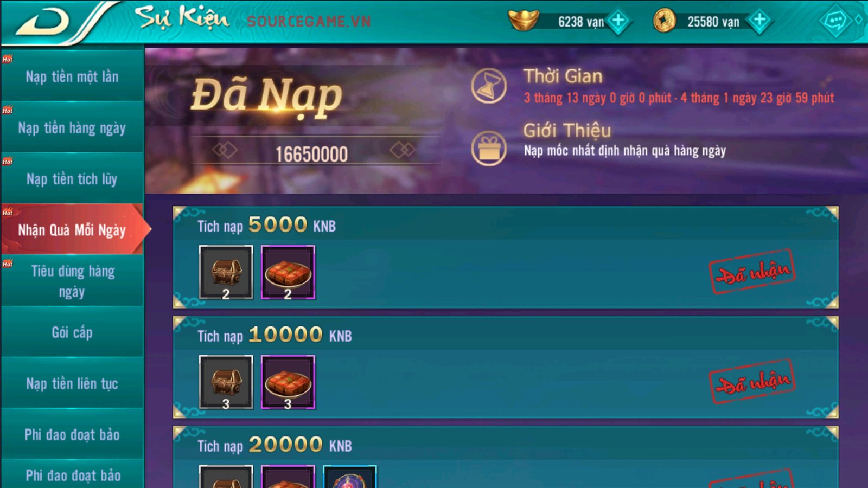Click the gold ingot currency icon
The height and width of the screenshot is (488, 868).
(x=524, y=20)
